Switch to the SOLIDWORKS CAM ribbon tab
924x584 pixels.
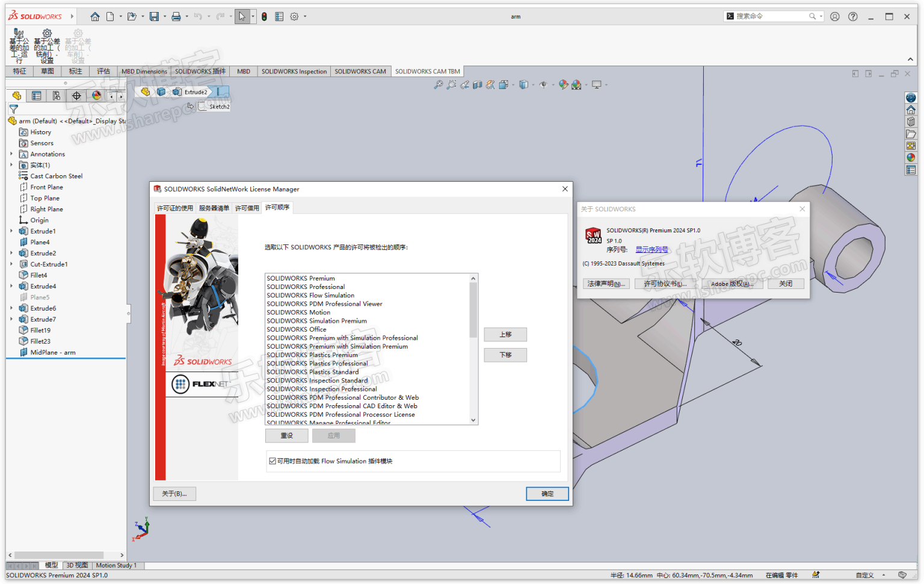point(360,71)
